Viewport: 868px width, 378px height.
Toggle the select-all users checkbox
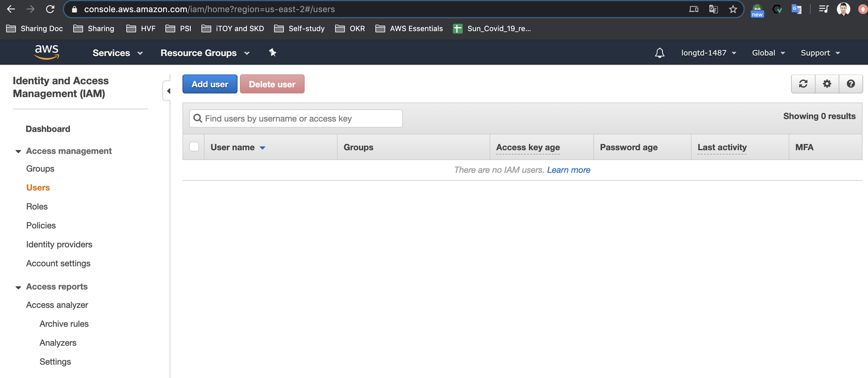(194, 147)
